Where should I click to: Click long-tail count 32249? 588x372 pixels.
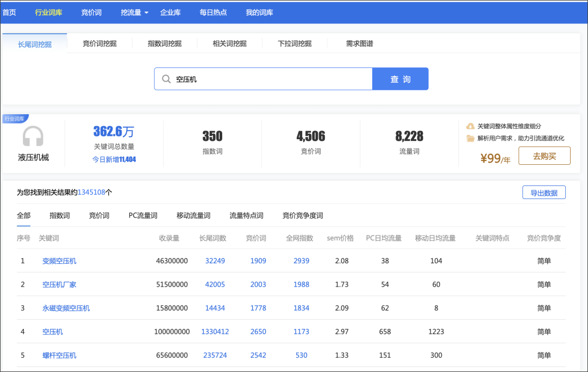click(215, 261)
